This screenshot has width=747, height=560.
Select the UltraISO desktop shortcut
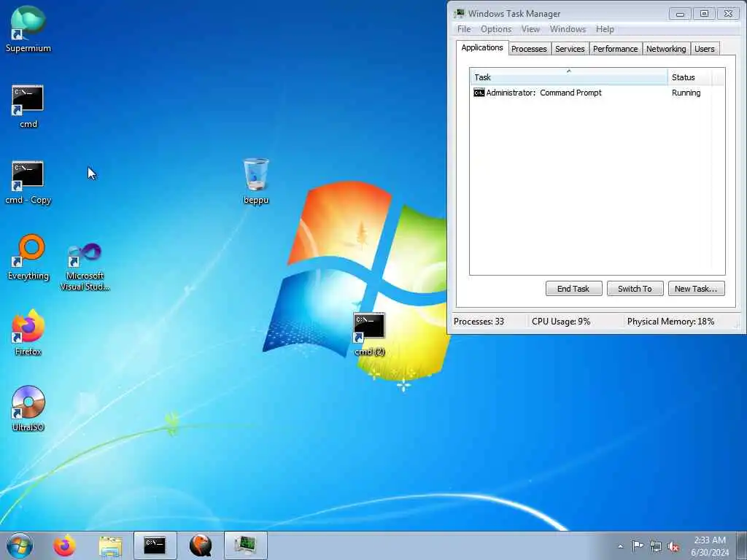click(28, 408)
